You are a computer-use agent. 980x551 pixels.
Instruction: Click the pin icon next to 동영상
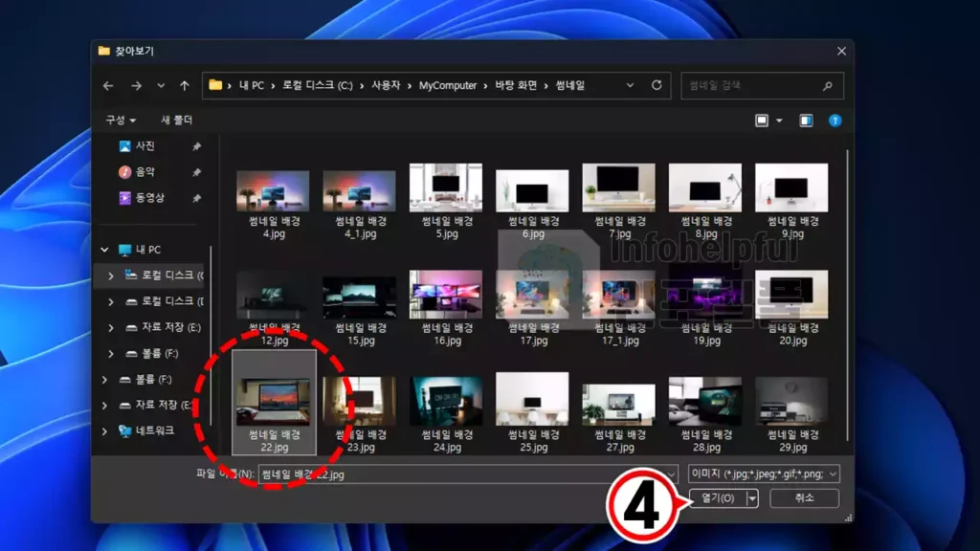(x=197, y=198)
